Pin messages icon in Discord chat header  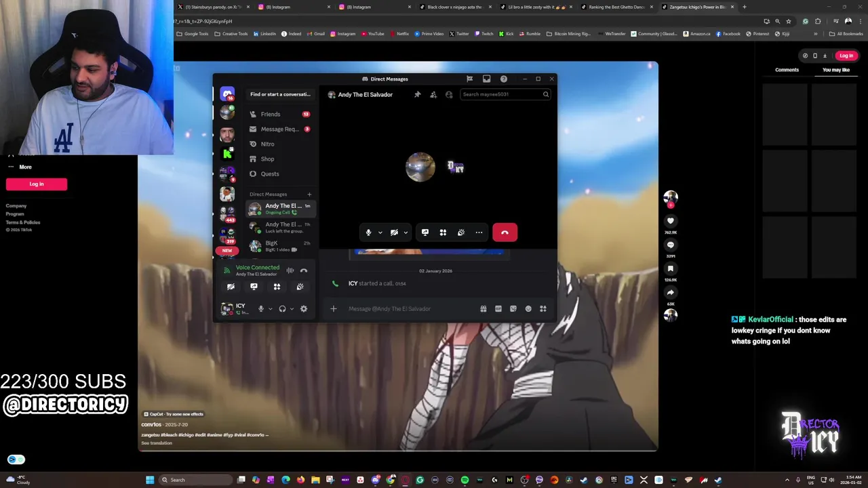(418, 95)
